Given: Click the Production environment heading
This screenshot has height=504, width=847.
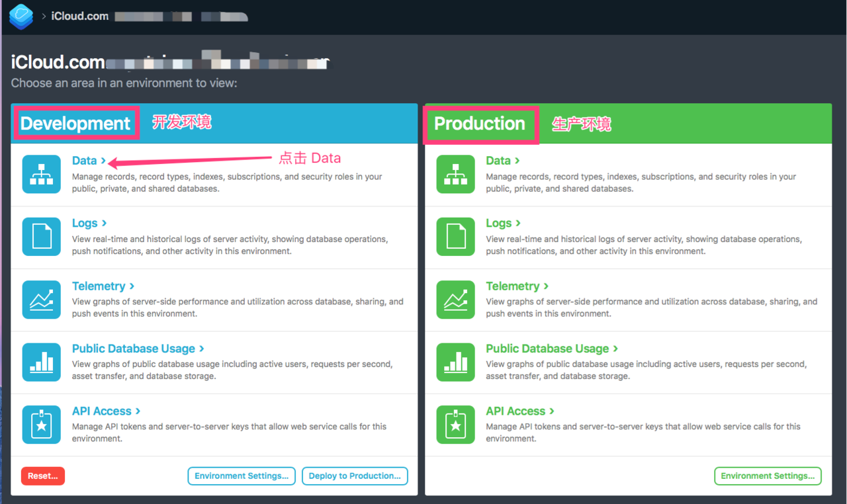Looking at the screenshot, I should pos(480,123).
